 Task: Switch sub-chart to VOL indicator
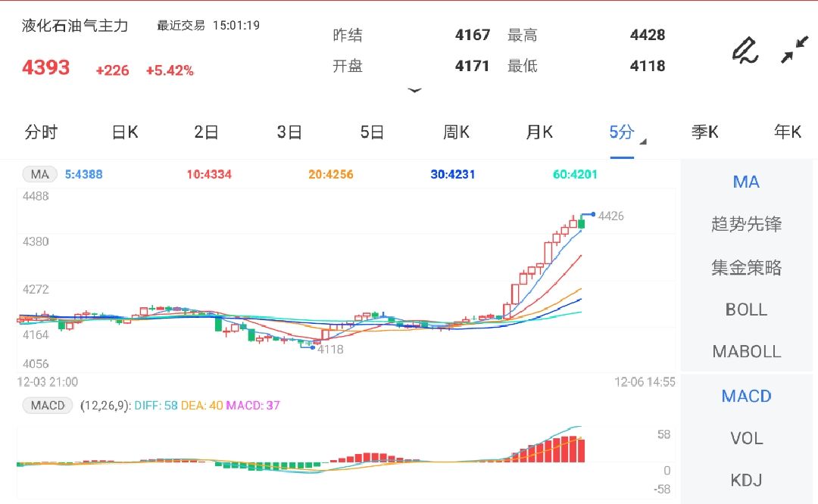pyautogui.click(x=745, y=438)
